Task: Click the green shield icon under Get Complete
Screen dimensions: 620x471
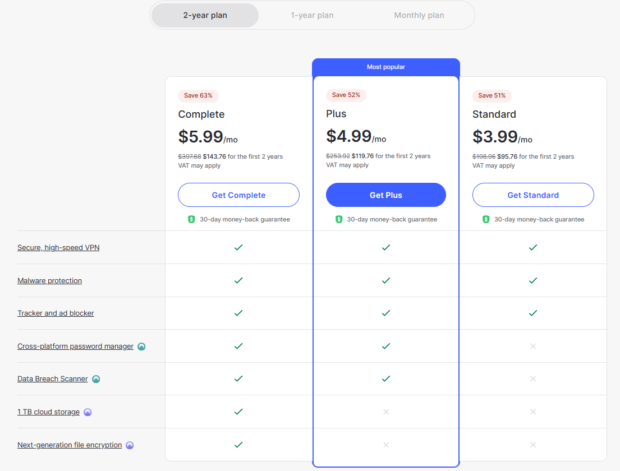Action: pos(191,219)
